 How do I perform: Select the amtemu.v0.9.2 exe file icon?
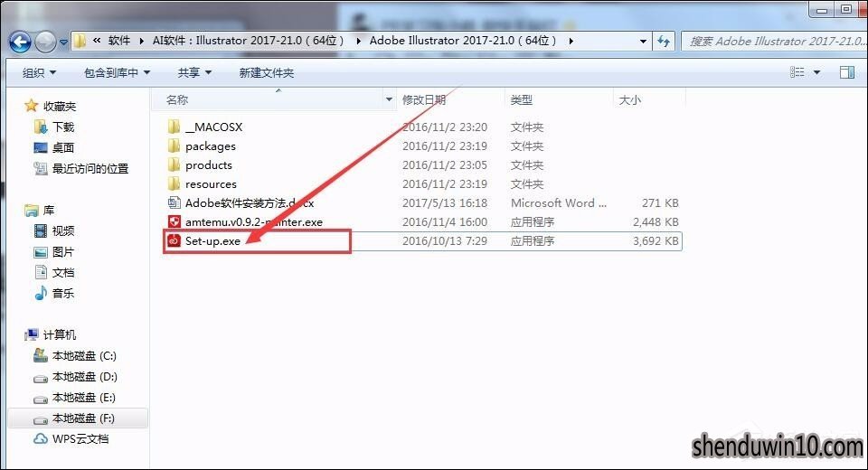pyautogui.click(x=174, y=221)
